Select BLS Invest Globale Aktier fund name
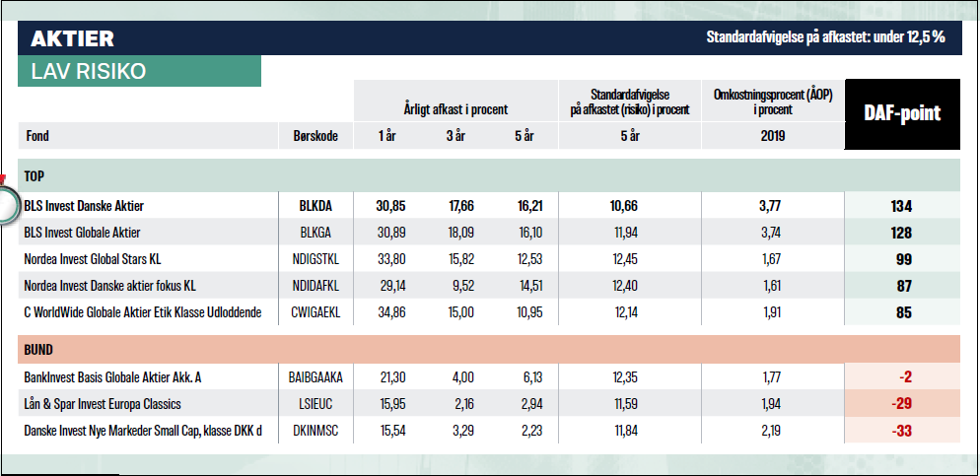Image resolution: width=980 pixels, height=476 pixels. (x=82, y=233)
